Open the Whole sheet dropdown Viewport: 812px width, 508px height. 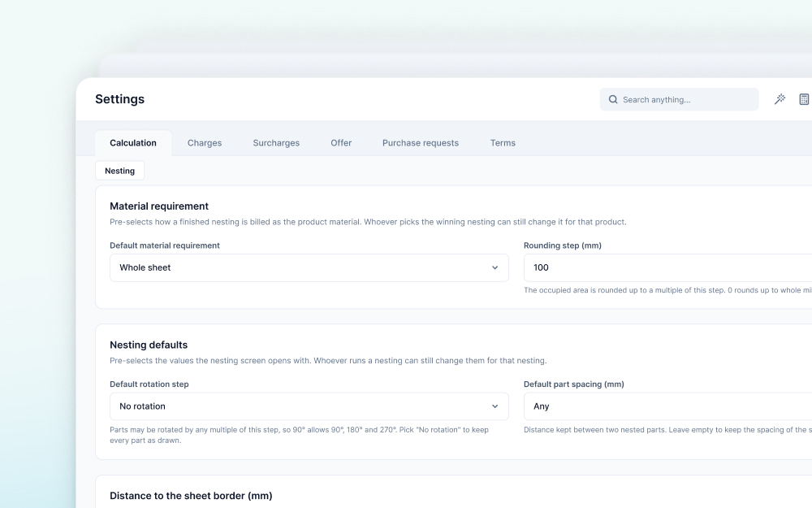(309, 268)
